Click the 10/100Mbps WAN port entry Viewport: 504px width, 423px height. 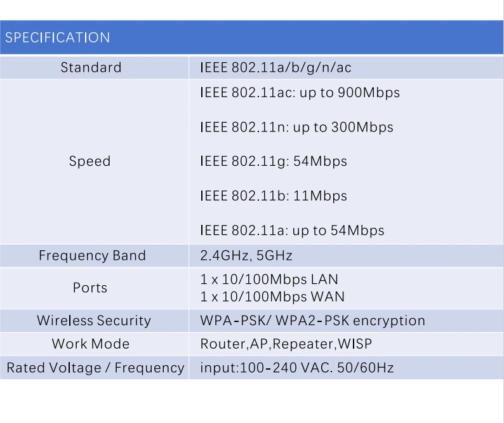point(271,296)
